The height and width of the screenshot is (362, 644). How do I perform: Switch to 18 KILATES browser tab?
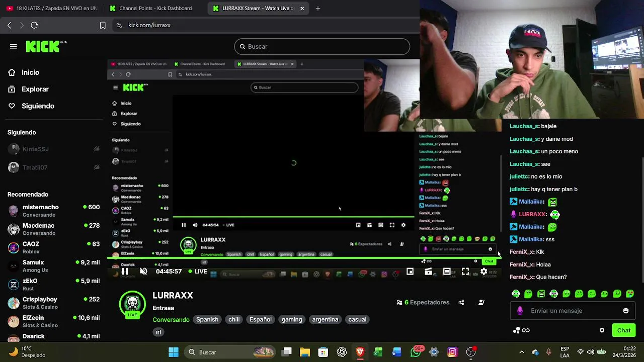(52, 8)
